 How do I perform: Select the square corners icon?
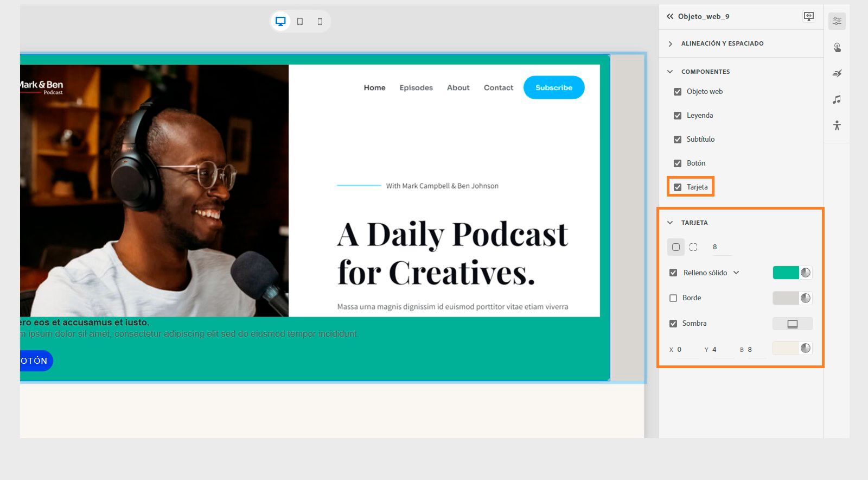point(676,247)
